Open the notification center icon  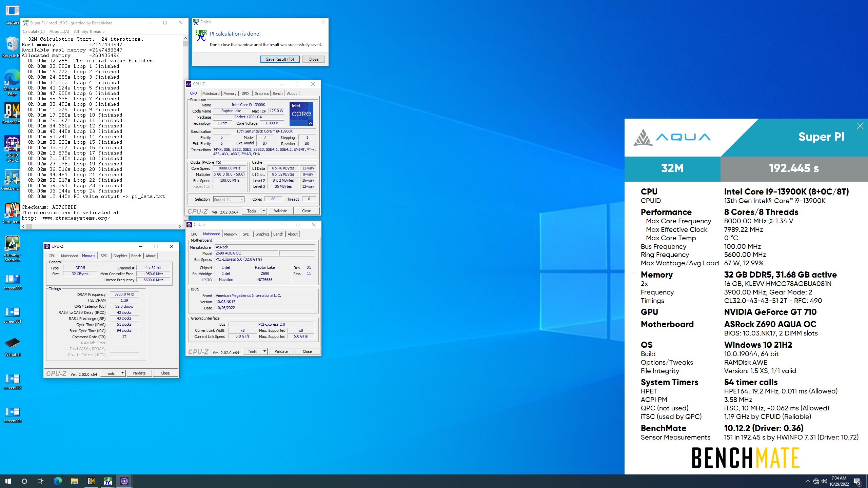click(857, 481)
